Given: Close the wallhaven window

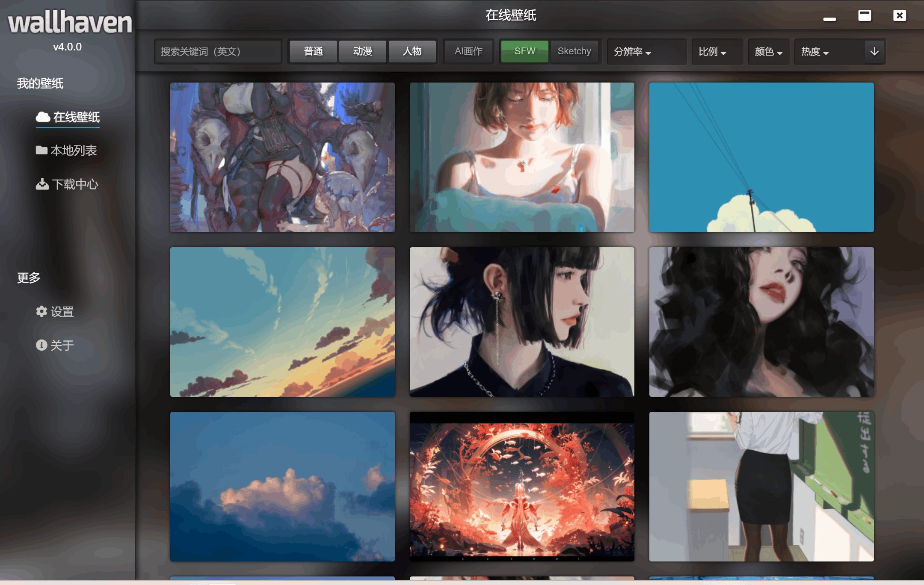Looking at the screenshot, I should (x=900, y=15).
